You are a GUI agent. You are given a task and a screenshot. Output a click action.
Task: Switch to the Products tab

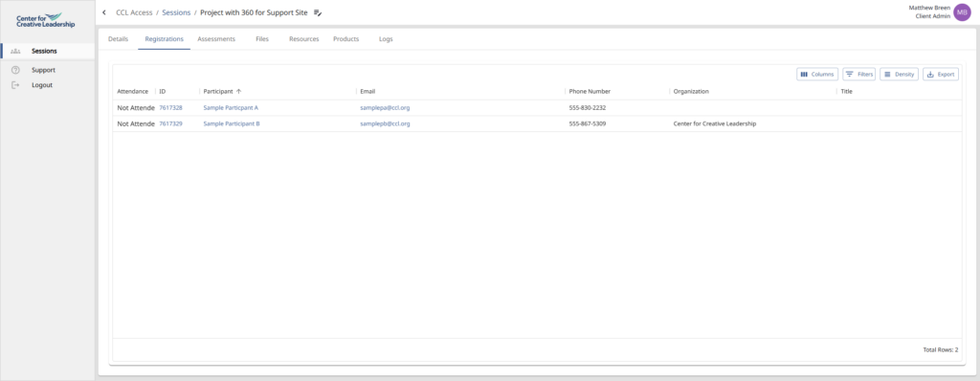coord(346,39)
